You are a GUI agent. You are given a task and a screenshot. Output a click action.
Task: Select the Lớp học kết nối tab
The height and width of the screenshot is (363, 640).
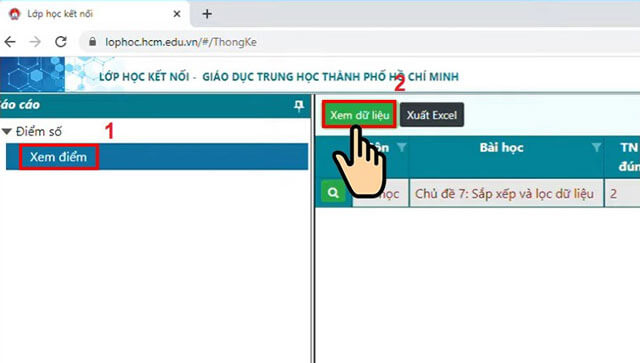[x=95, y=14]
